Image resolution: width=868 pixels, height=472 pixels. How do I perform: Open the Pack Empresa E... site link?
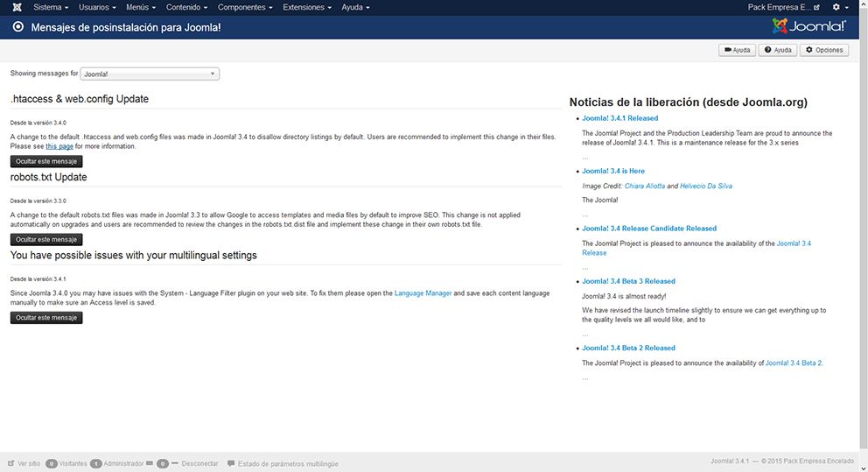click(783, 7)
